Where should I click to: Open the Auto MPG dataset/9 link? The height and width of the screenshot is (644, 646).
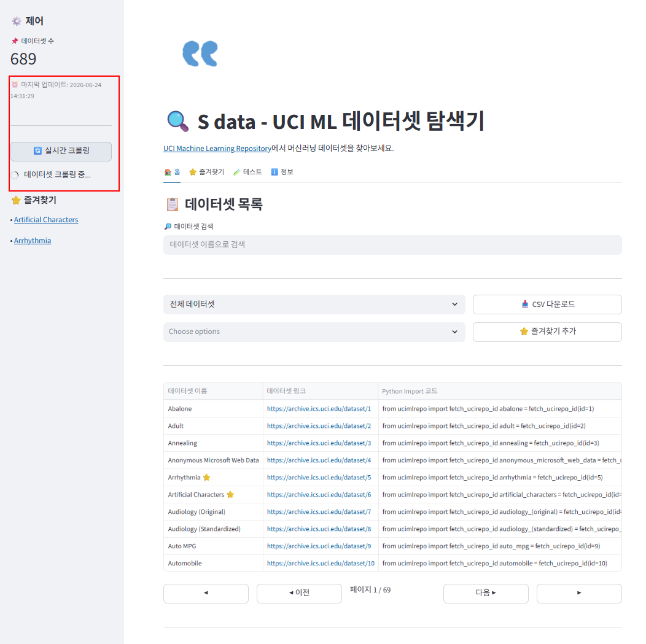coord(319,546)
